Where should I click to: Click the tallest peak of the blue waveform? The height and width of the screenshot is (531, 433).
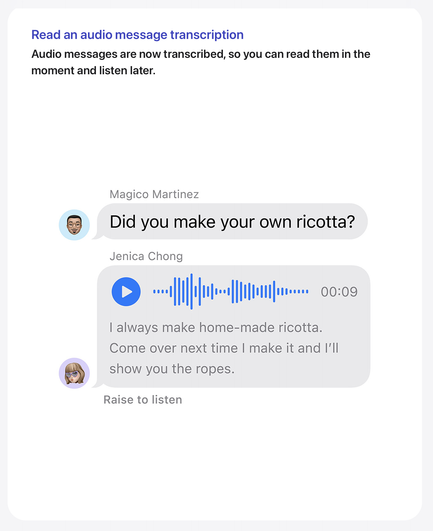191,291
